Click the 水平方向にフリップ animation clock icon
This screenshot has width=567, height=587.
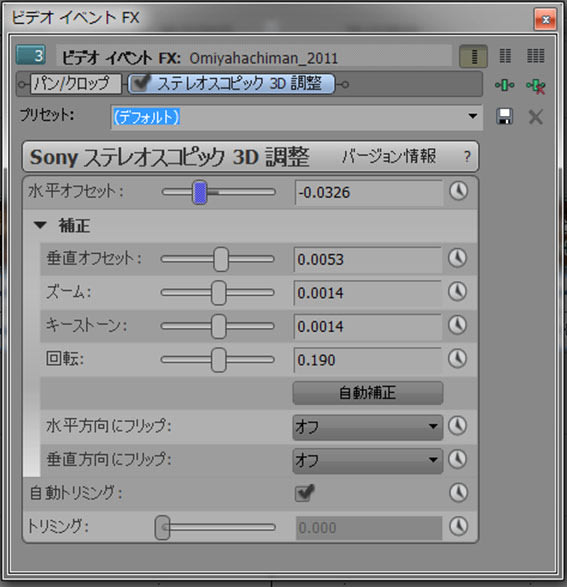(457, 426)
